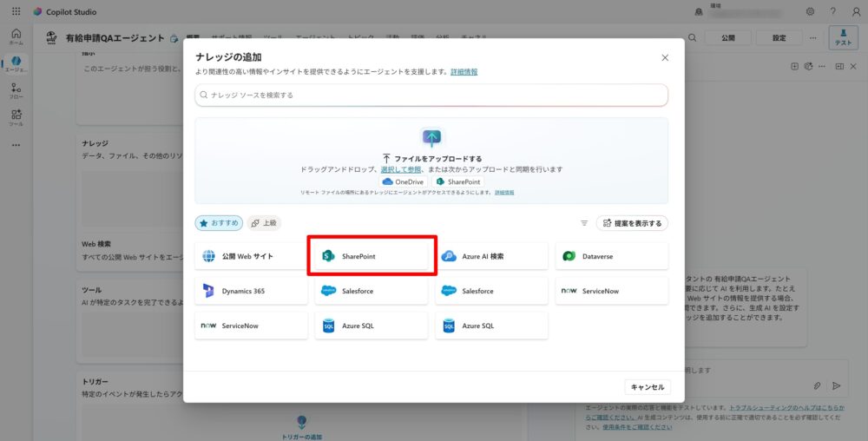868x441 pixels.
Task: Pick the Dataverse knowledge source
Action: coord(611,256)
